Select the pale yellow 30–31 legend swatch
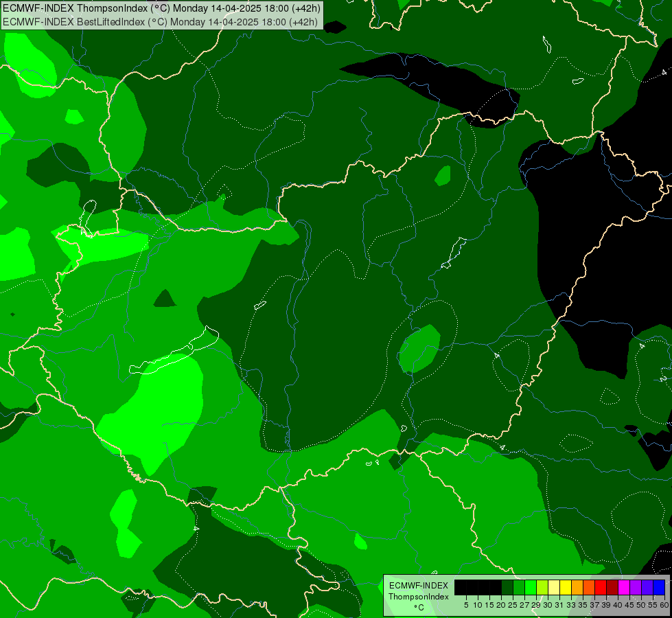The height and width of the screenshot is (618, 672). click(554, 587)
